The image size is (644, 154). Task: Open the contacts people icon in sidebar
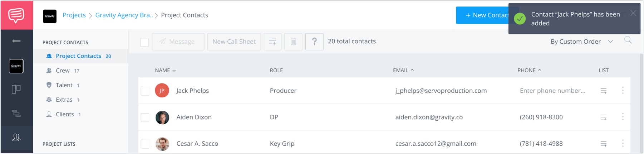click(16, 138)
